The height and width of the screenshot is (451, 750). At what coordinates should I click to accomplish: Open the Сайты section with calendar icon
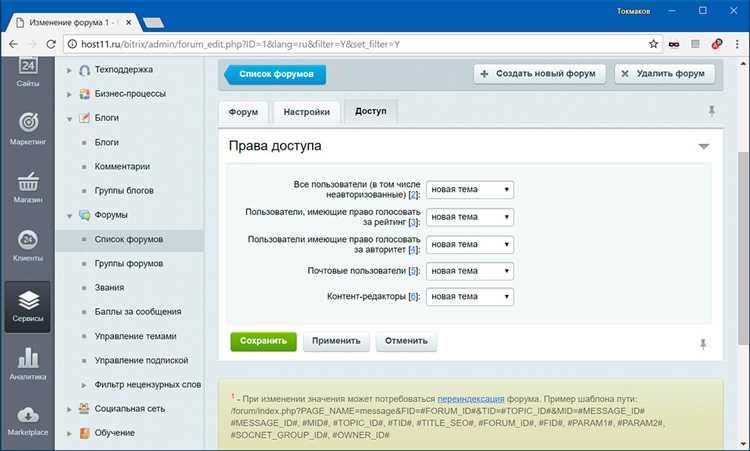tap(28, 72)
